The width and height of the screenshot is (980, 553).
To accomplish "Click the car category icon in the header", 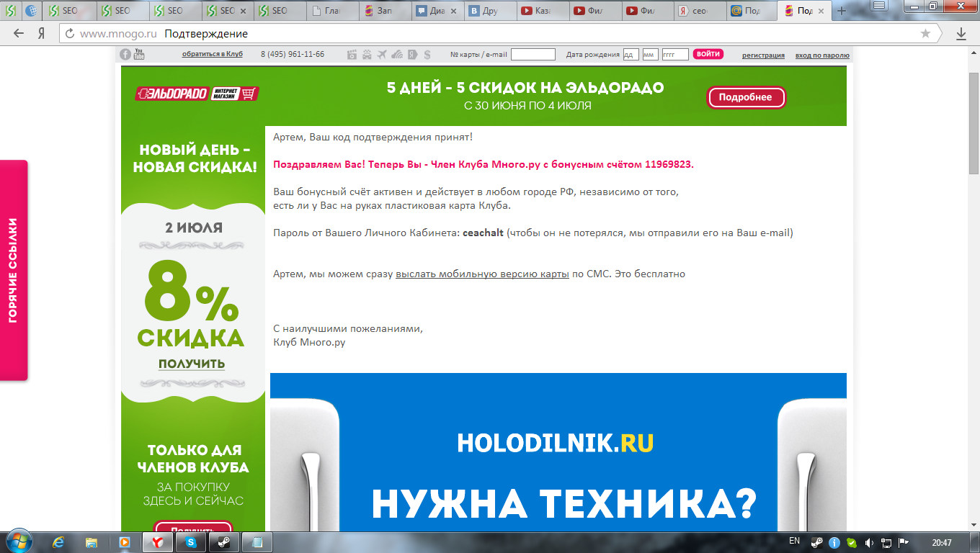I will (367, 55).
